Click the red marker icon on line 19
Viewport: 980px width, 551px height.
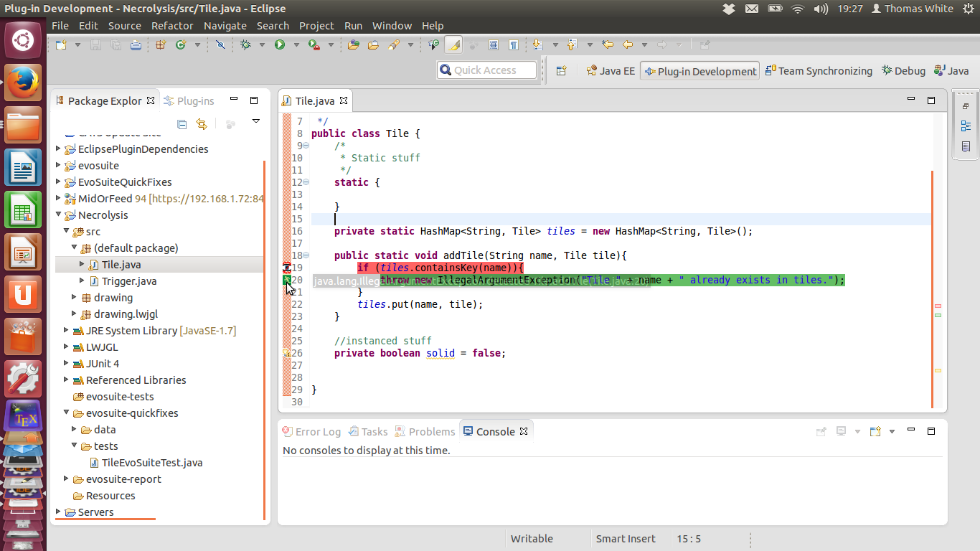click(287, 268)
